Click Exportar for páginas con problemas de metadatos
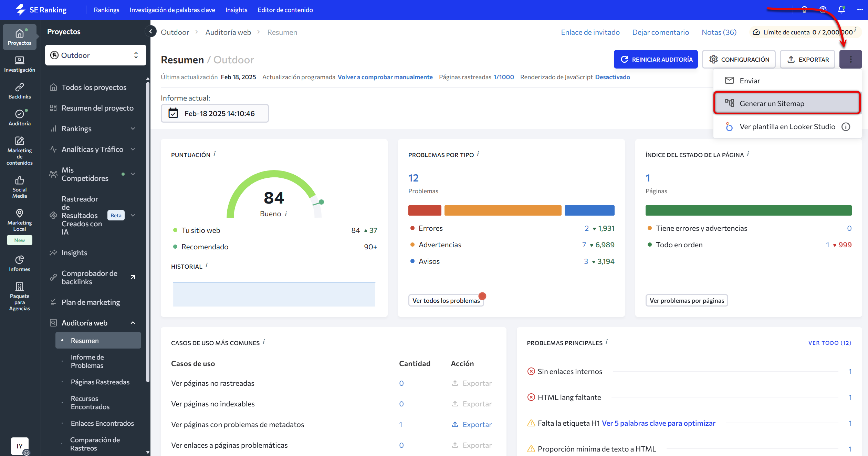This screenshot has width=868, height=456. point(472,424)
